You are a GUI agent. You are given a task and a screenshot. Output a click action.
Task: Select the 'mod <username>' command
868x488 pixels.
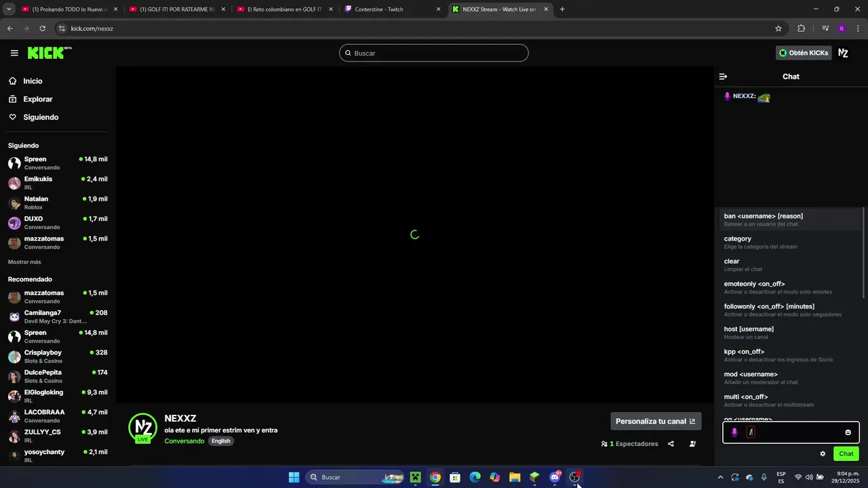pos(790,378)
